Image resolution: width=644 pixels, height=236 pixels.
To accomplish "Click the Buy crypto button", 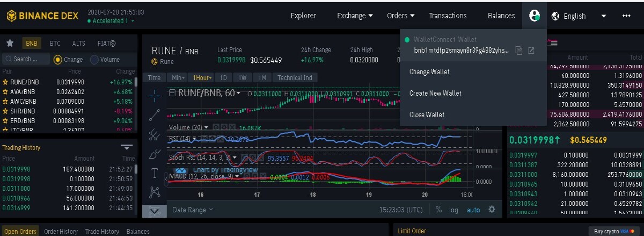I will pos(615,231).
